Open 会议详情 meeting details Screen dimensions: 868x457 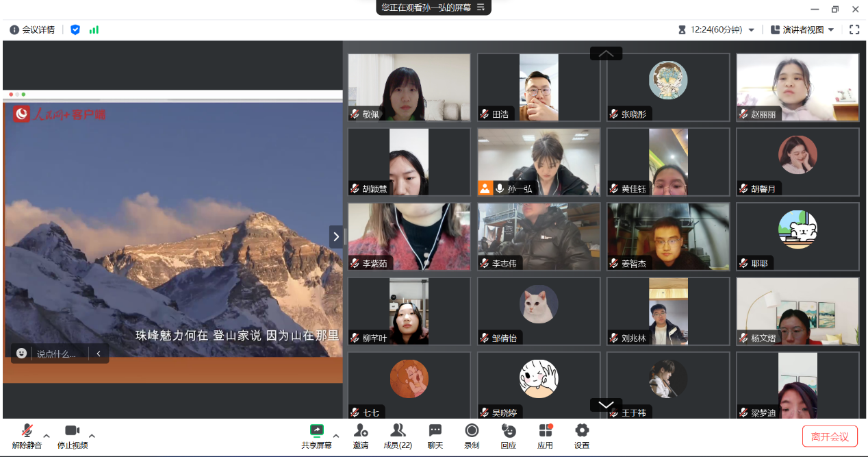(33, 29)
